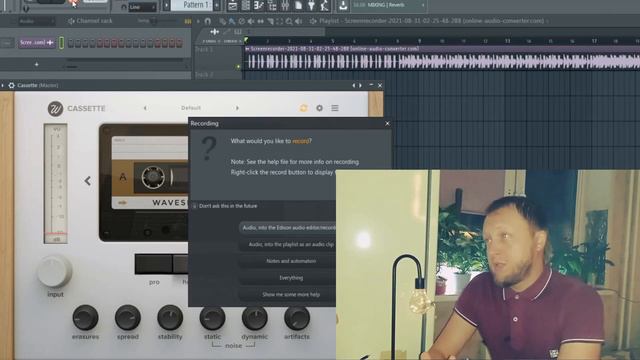Screen dimensions: 640x360
Task: Select the playlist Delete tool
Action: (241, 21)
